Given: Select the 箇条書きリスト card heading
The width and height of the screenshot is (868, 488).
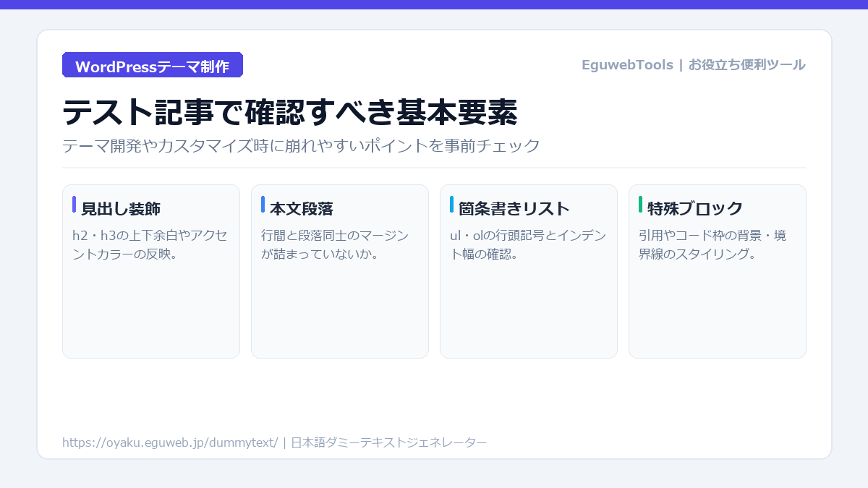Looking at the screenshot, I should coord(514,209).
